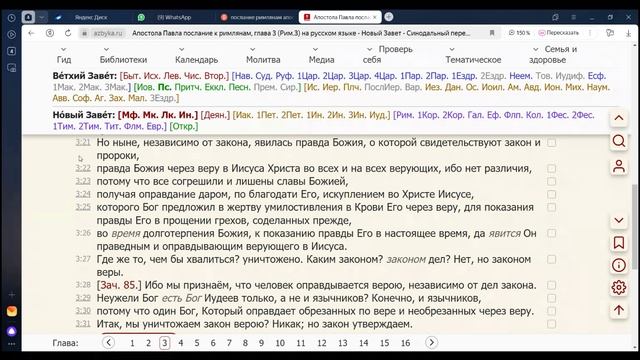Select chapter 8
640x360 pixels.
coord(245,343)
